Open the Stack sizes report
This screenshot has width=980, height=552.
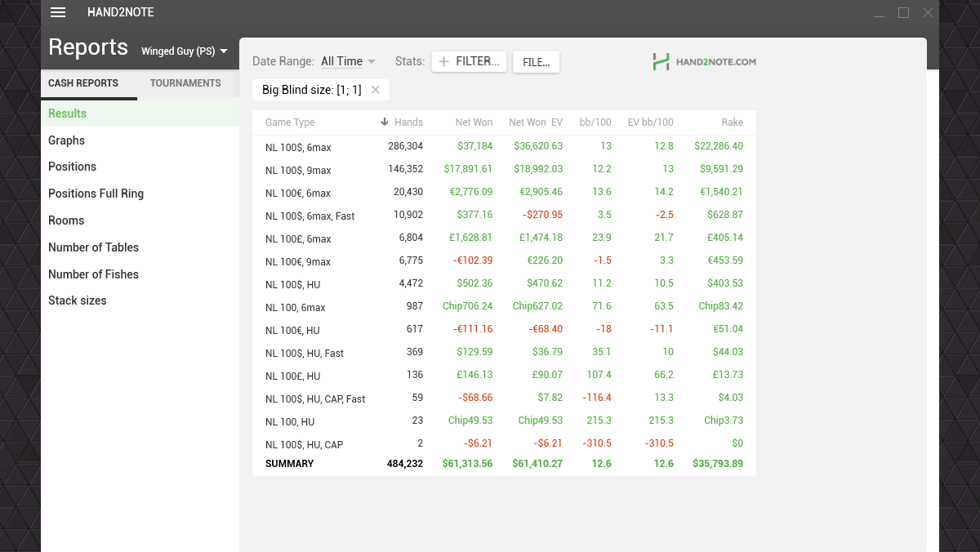pos(140,300)
